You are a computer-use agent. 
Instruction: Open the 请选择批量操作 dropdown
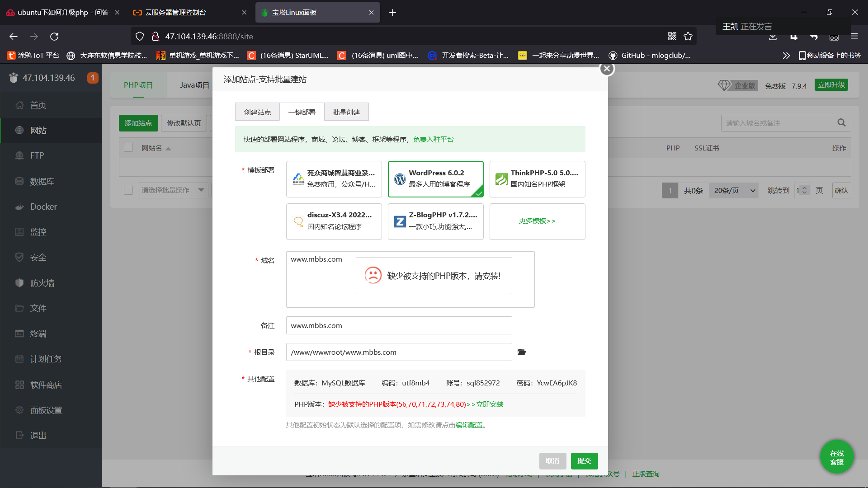click(173, 190)
